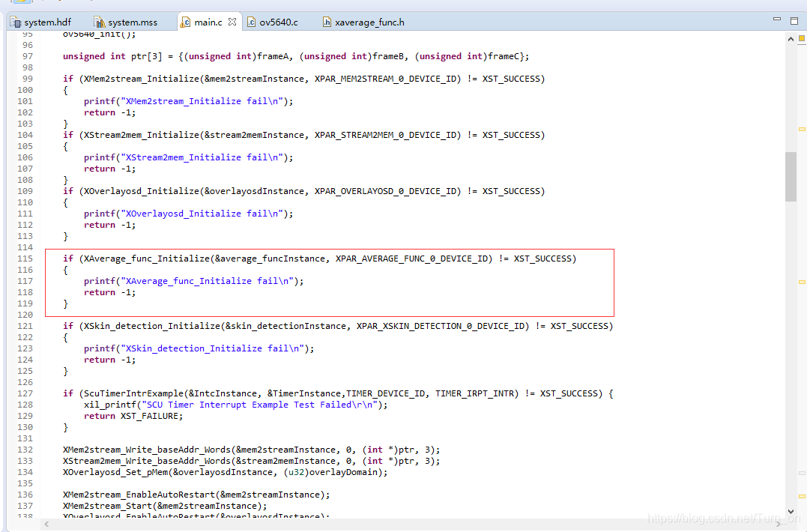Click XOverlayosd_Set_pMem on line 134

[x=115, y=472]
